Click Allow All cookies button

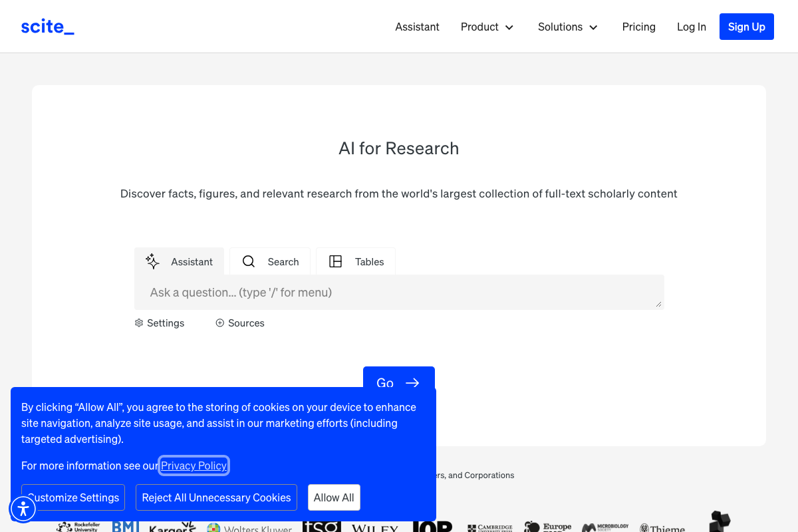point(334,497)
